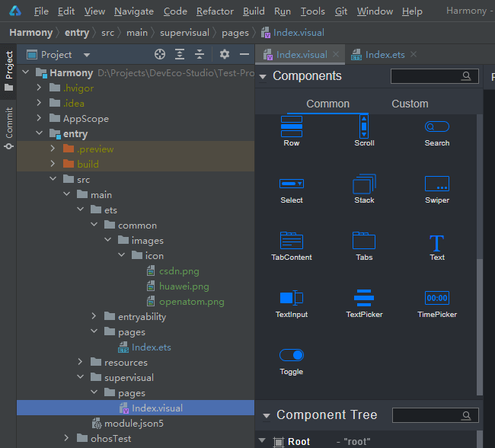The image size is (495, 448).
Task: Select the Common components tab
Action: pos(327,104)
